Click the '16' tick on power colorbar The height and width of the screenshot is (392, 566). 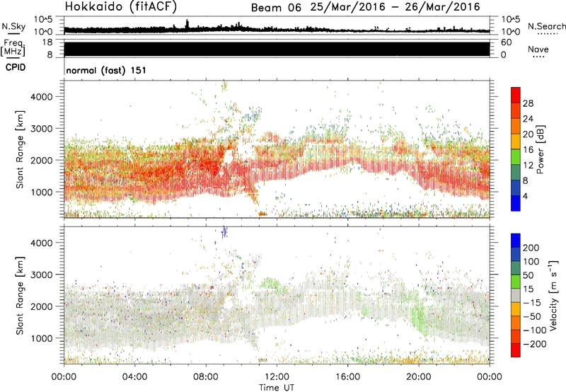pyautogui.click(x=528, y=149)
